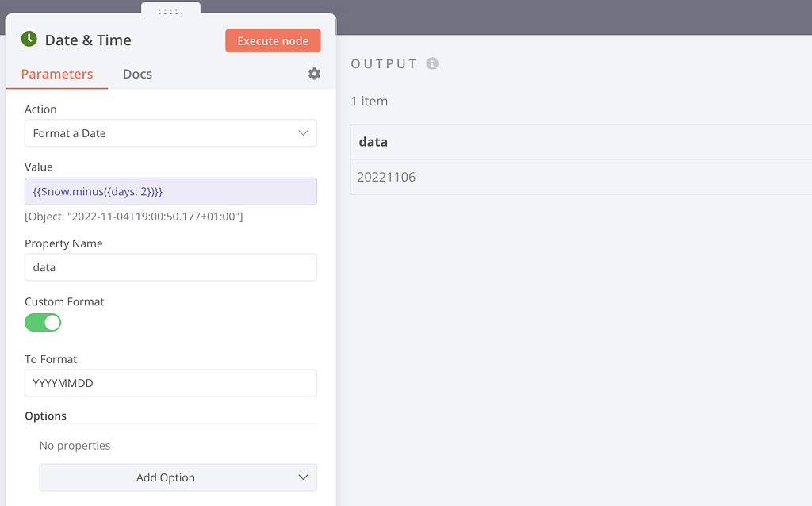This screenshot has height=506, width=812.
Task: Switch to the Docs tab
Action: coord(136,74)
